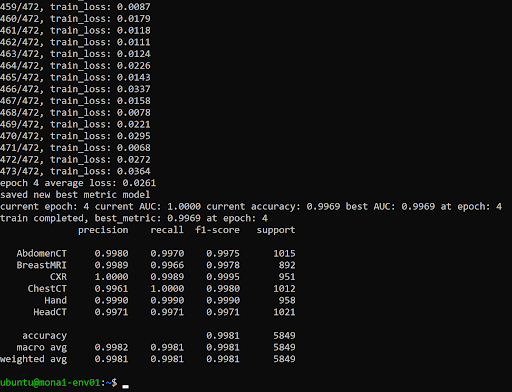Click ChestCT recall value 1.0000
Image resolution: width=512 pixels, height=392 pixels.
167,289
